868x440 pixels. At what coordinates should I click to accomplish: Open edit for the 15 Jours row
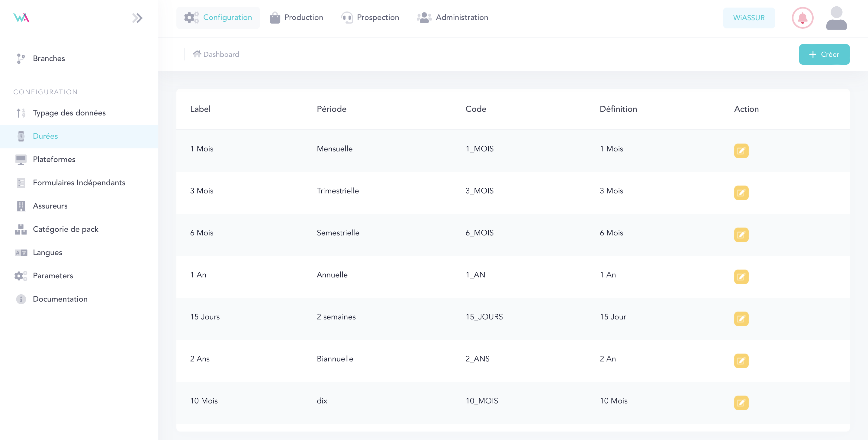click(x=741, y=319)
